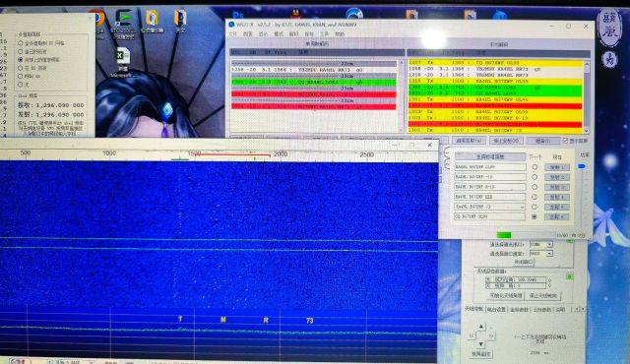Open the green-arrow shortcut icon on desktop

point(124,19)
